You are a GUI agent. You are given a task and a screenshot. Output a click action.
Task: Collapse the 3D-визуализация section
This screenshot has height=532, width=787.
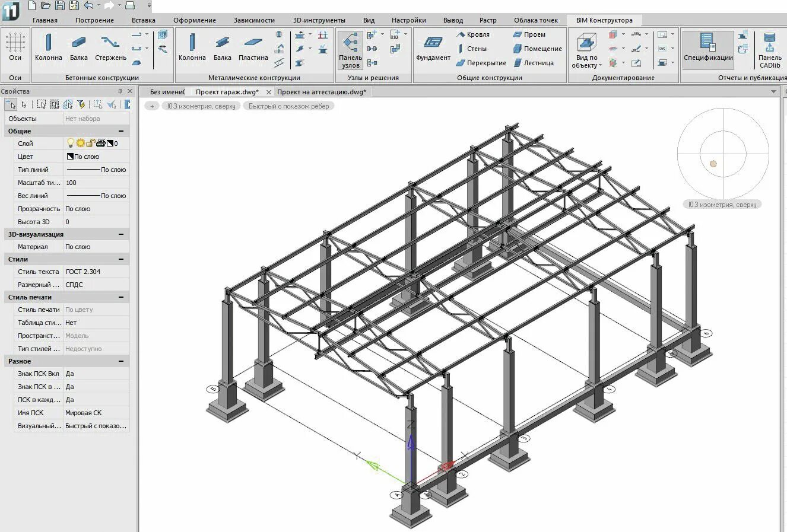[x=121, y=234]
